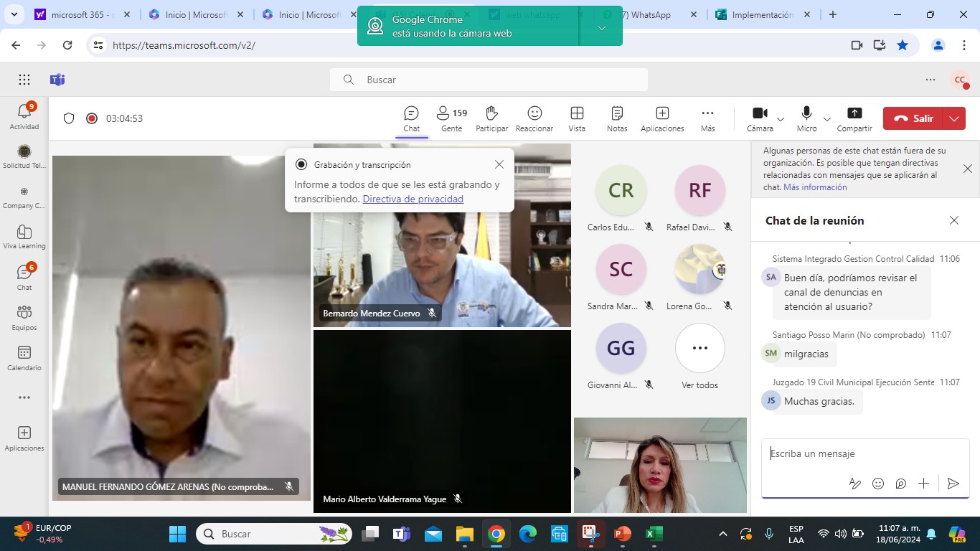Open the Actividad notifications bell
This screenshot has height=551, width=980.
pyautogui.click(x=24, y=116)
